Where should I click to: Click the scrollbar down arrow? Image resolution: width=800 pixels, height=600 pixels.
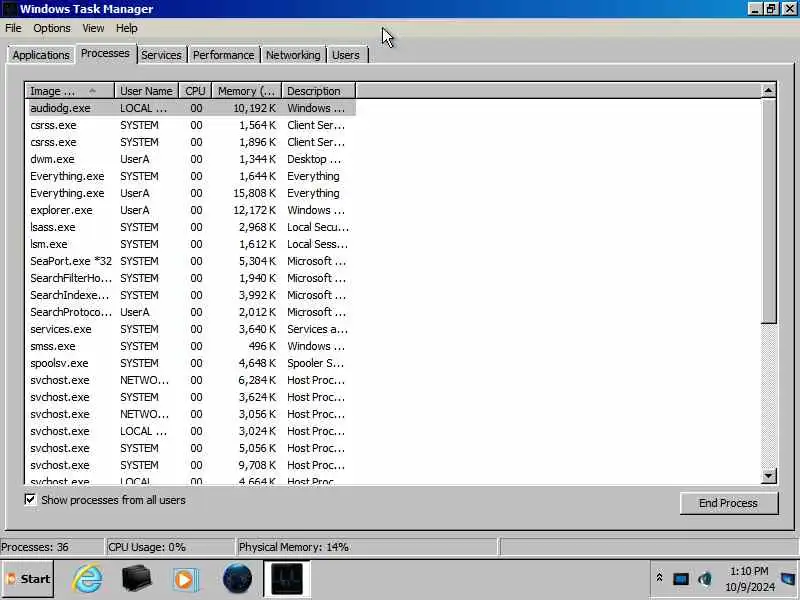click(x=768, y=476)
